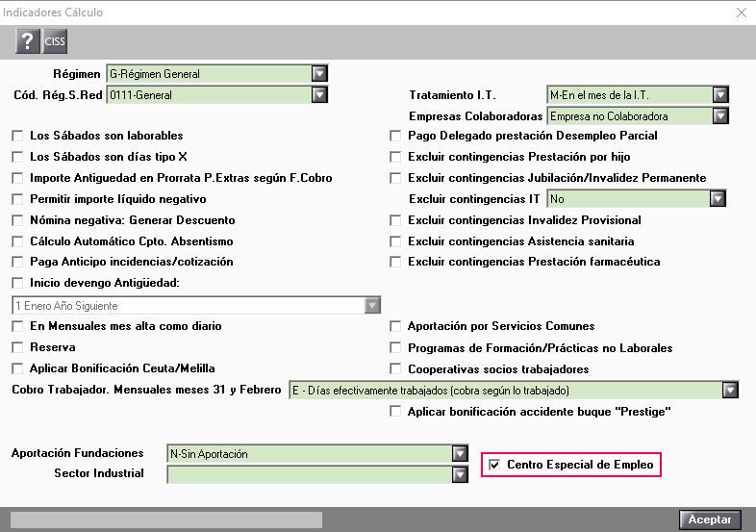Check Programas de Formación/Prácticas no Laborales

point(395,347)
